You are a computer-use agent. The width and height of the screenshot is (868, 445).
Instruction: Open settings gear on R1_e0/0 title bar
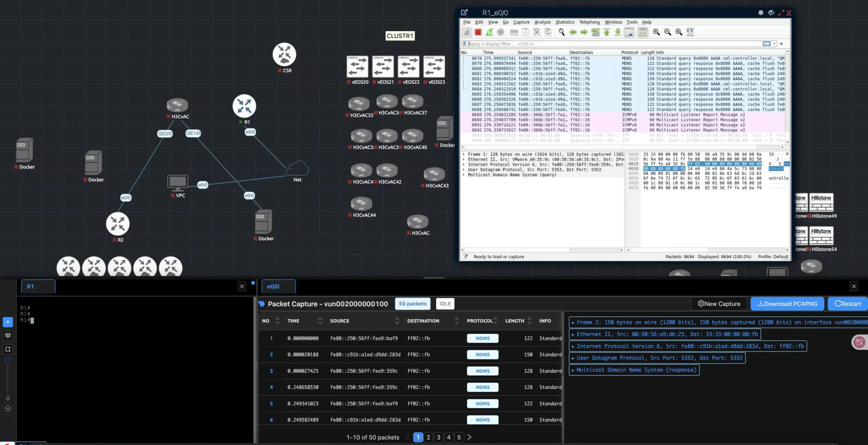click(761, 13)
